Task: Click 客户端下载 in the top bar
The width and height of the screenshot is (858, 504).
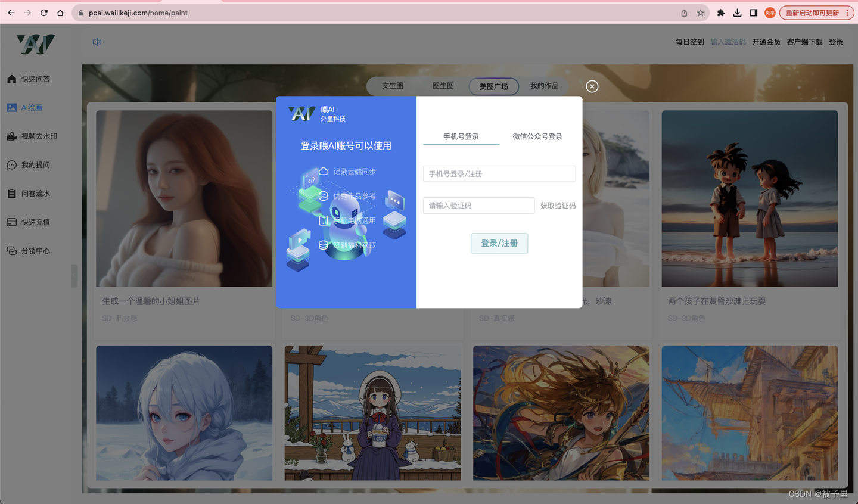Action: tap(804, 42)
